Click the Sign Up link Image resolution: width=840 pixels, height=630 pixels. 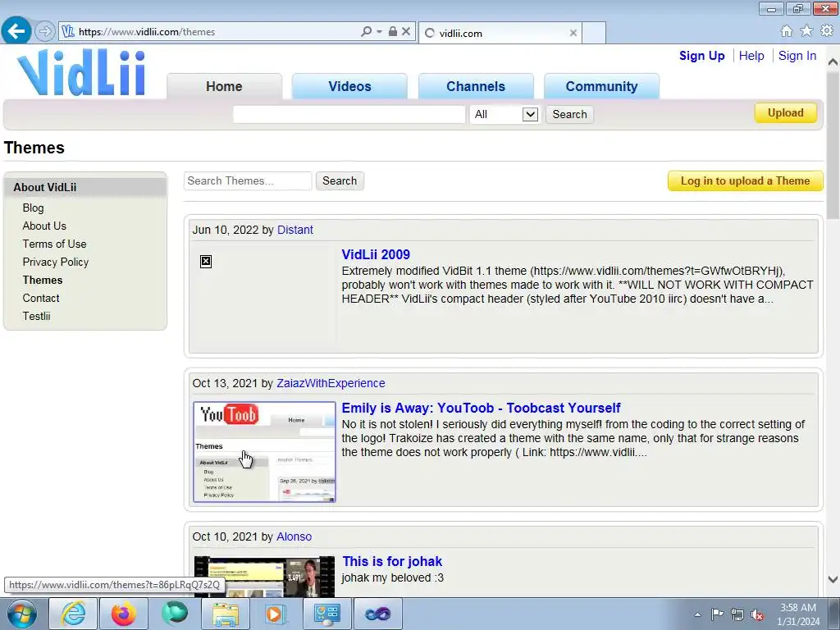point(702,56)
